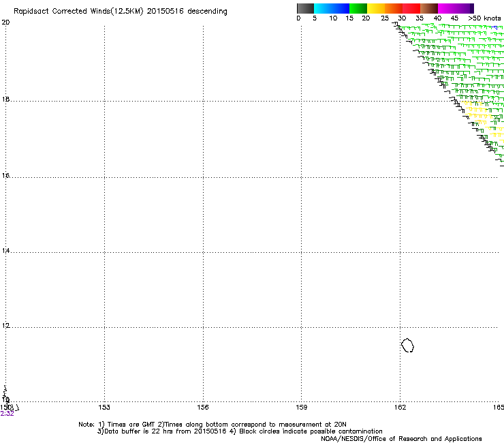Click the "Times are GMT" note line
The height and width of the screenshot is (443, 504).
[212, 425]
